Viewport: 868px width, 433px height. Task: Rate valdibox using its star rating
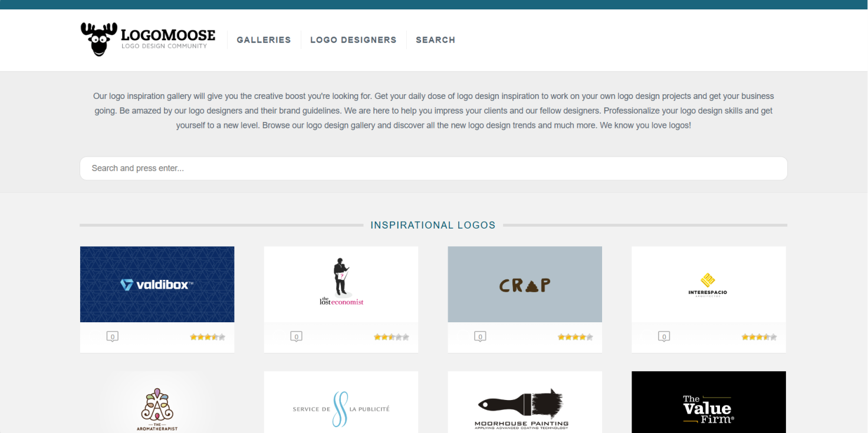[x=208, y=337]
